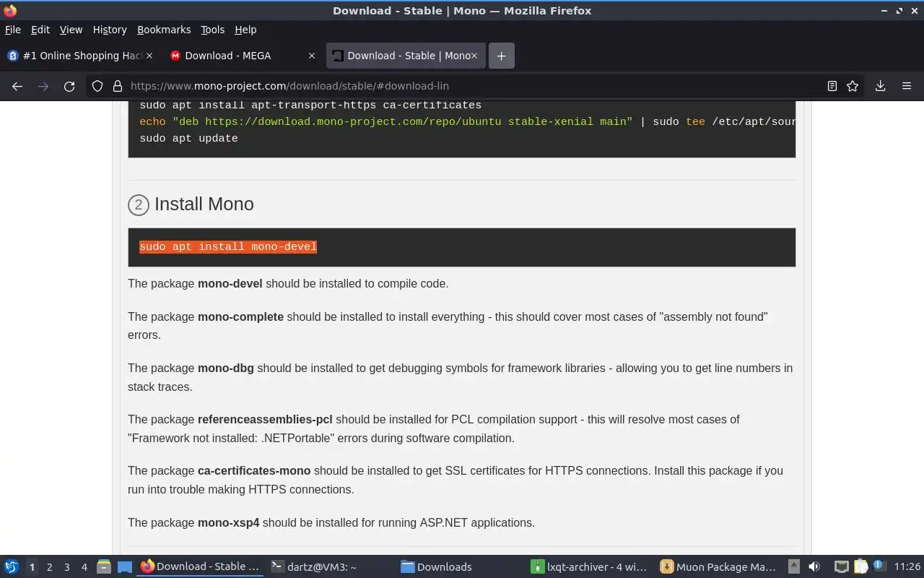Click the echo deb repository command line
Screen dimensions: 924x578
click(x=467, y=122)
